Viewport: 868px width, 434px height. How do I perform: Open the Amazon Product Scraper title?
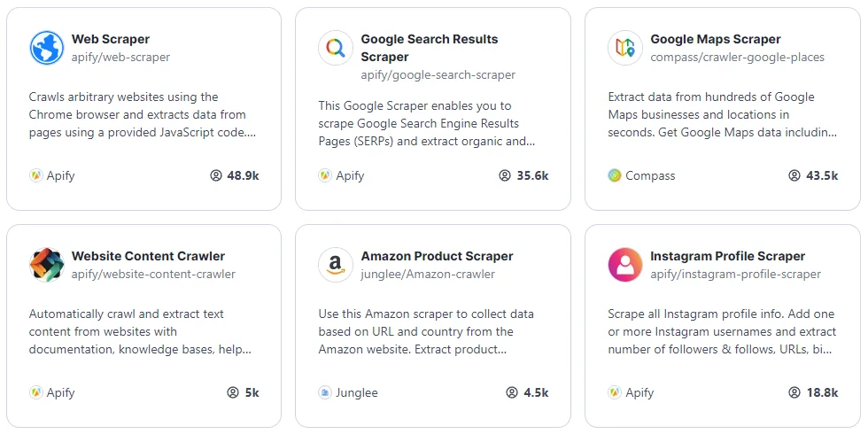click(x=437, y=256)
